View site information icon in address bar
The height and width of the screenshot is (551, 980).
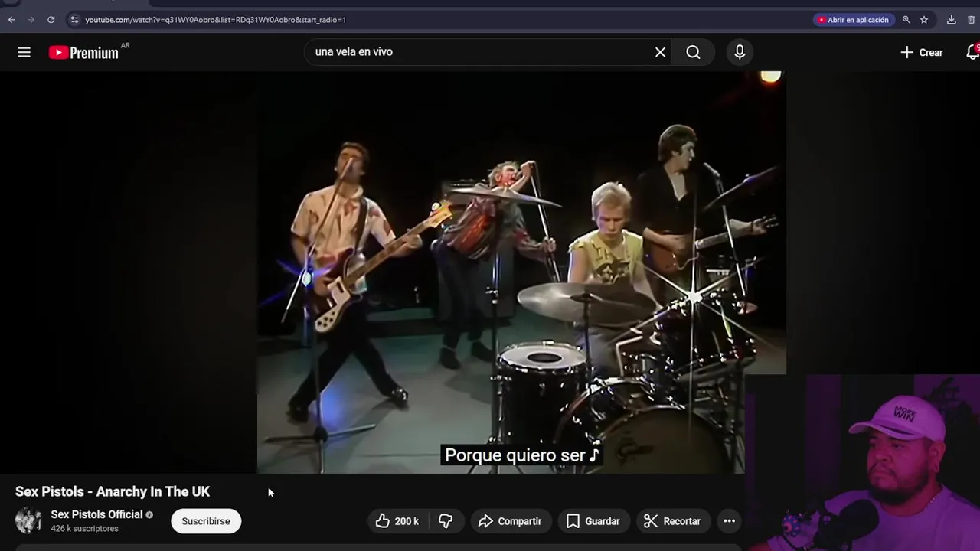click(x=74, y=20)
